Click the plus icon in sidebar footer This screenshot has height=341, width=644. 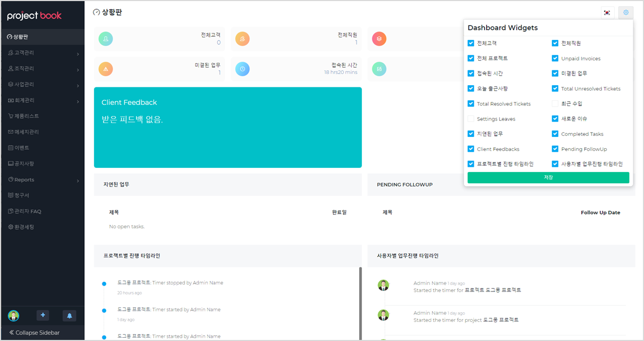[x=43, y=315]
